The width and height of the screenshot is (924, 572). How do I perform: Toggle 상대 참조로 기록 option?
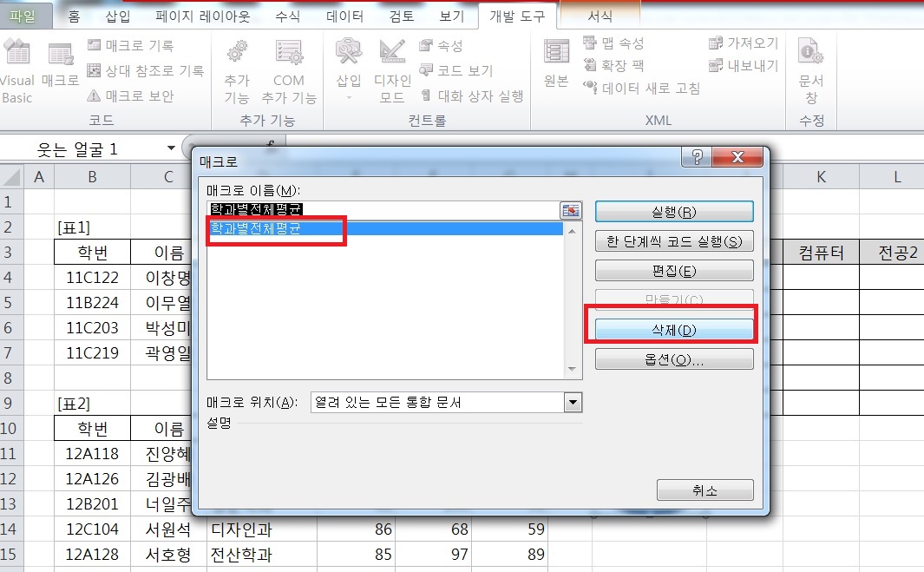[x=145, y=70]
